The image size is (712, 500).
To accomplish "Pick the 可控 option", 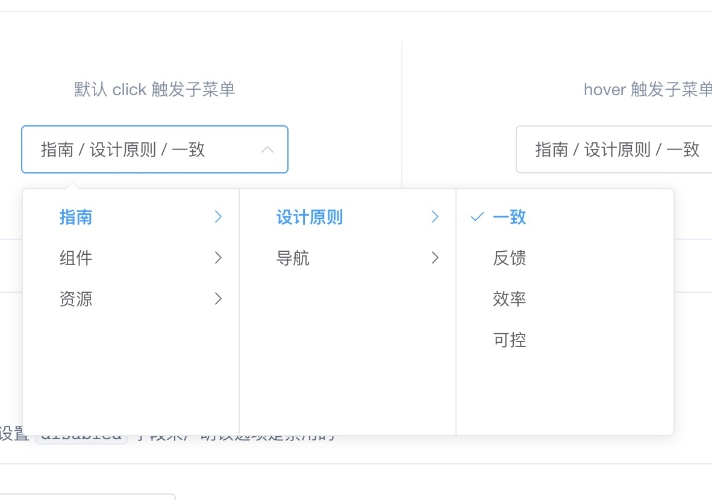I will point(509,340).
